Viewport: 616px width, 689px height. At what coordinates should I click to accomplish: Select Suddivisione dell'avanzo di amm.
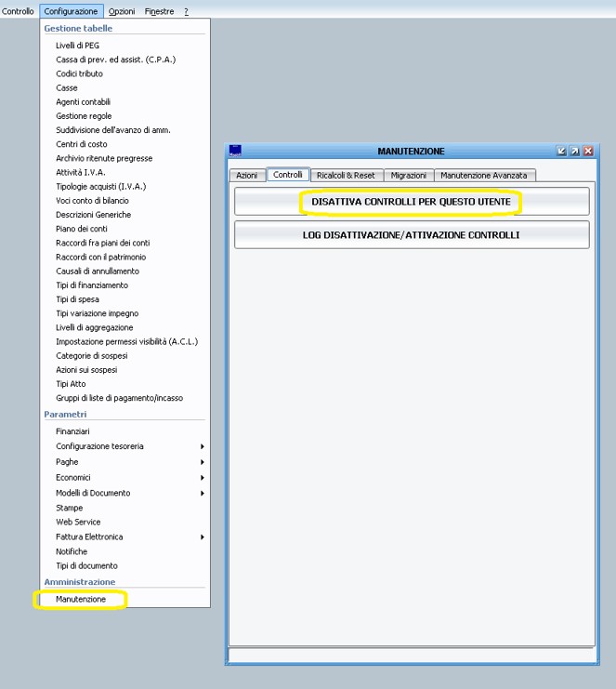click(x=113, y=130)
